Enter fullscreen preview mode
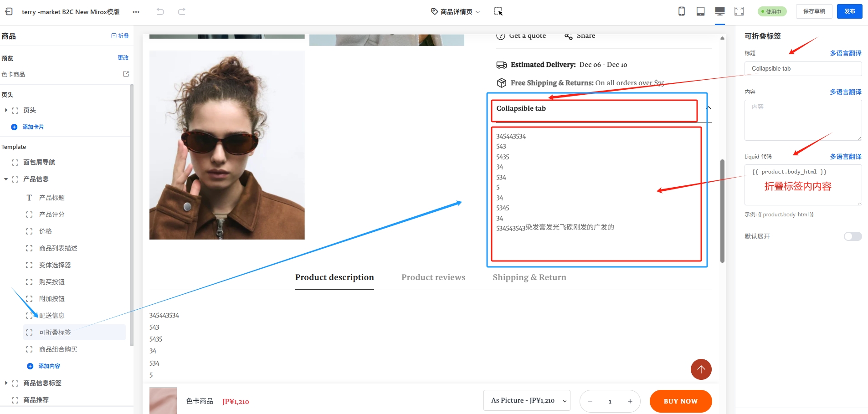The width and height of the screenshot is (868, 414). tap(739, 11)
